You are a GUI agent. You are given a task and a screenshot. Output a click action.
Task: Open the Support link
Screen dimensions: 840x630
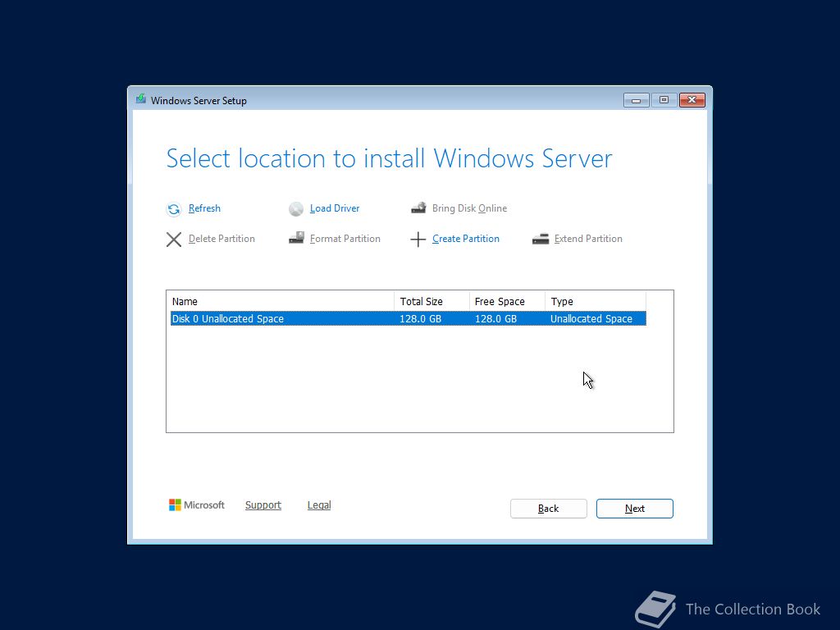coord(263,505)
